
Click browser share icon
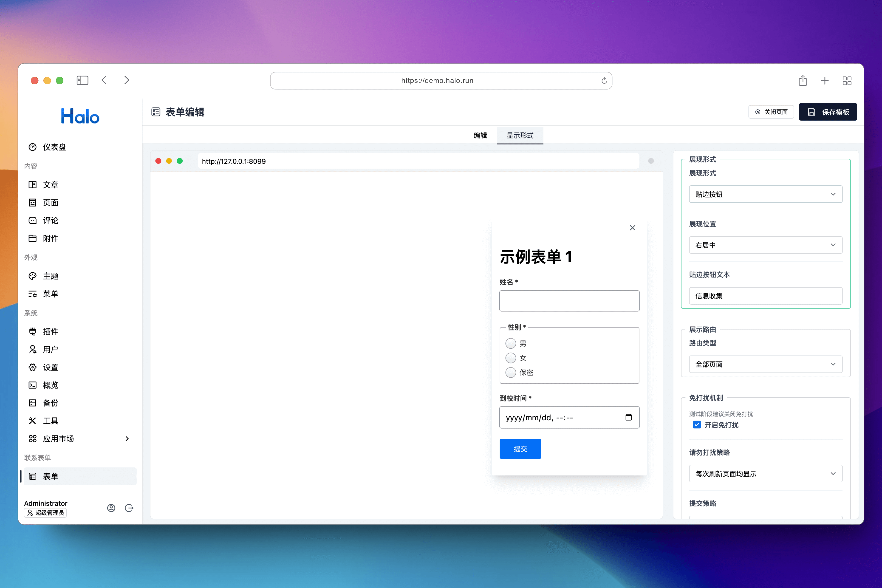point(803,80)
